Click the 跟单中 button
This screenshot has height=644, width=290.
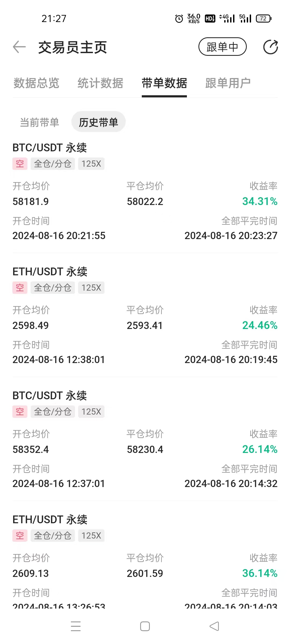coord(222,47)
